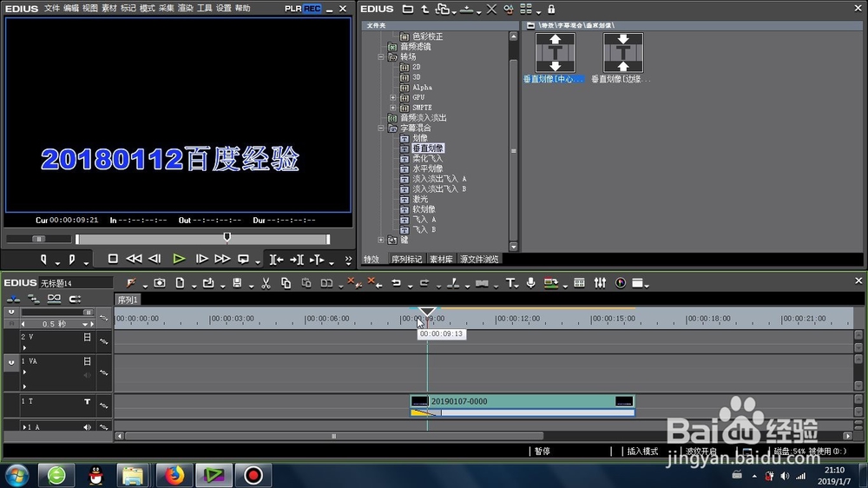The height and width of the screenshot is (488, 868).
Task: Toggle ripple mode icon in timeline header
Action: (34, 299)
